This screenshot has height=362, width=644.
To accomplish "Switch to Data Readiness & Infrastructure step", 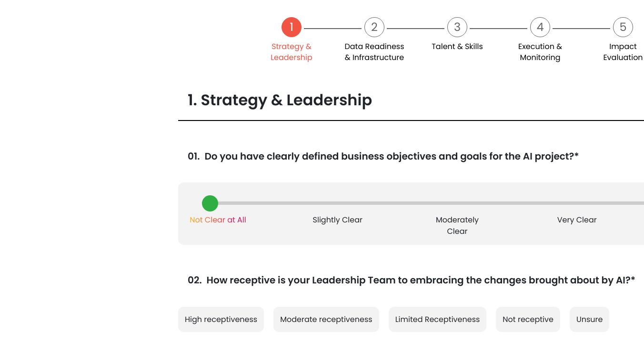I will click(374, 52).
